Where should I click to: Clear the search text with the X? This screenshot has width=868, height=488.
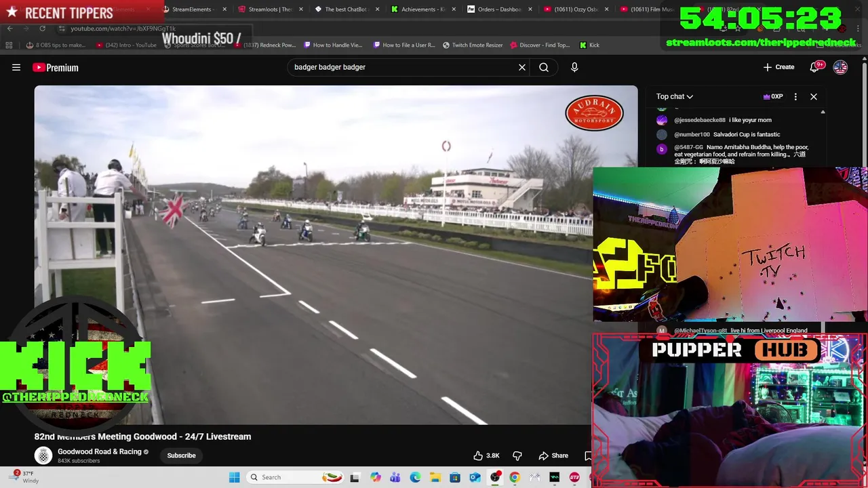coord(522,67)
